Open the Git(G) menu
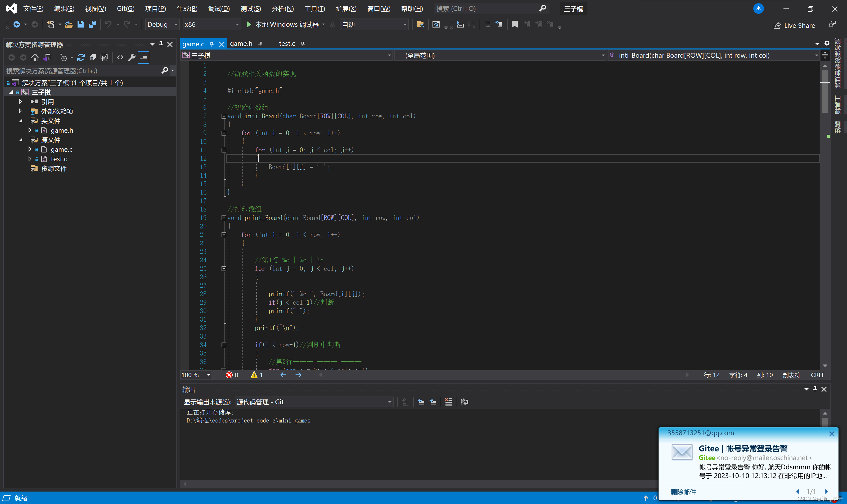Viewport: 847px width, 504px height. click(x=126, y=8)
